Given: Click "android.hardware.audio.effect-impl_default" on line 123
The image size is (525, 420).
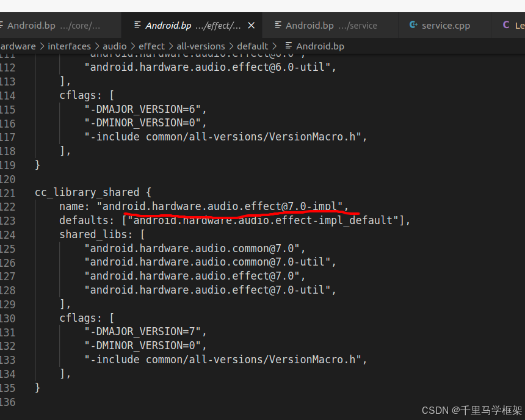Looking at the screenshot, I should [263, 220].
